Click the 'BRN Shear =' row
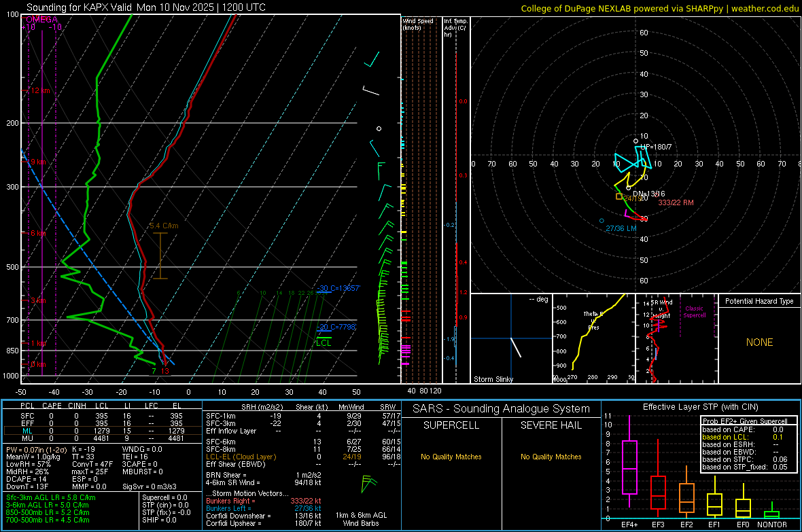802x532 pixels. click(x=264, y=475)
